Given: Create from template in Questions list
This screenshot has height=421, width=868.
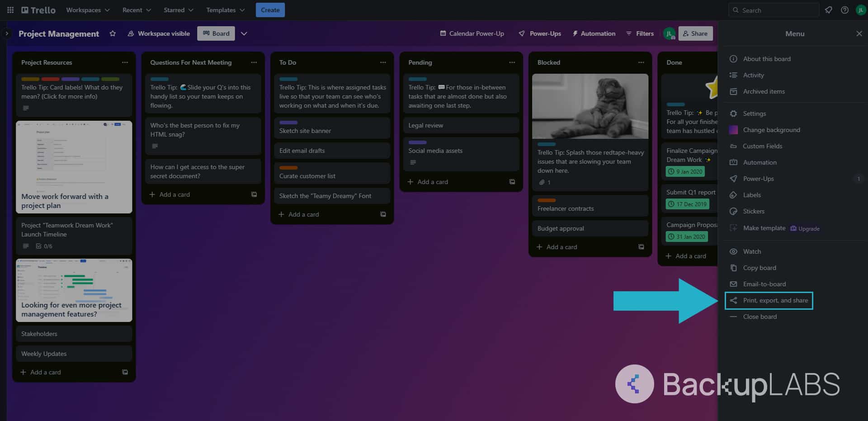Looking at the screenshot, I should coord(254,194).
